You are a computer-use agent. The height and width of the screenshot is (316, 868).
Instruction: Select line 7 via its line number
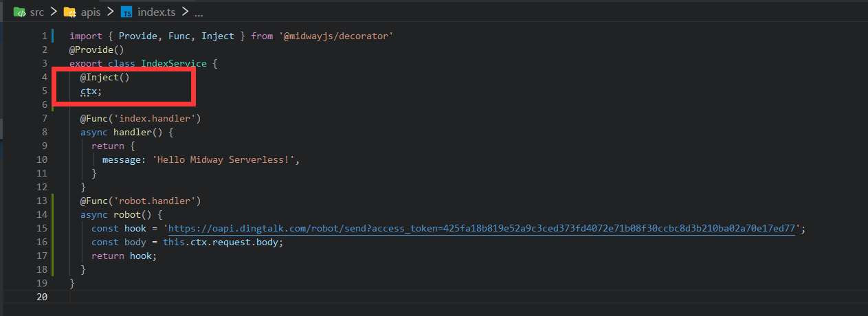(x=44, y=118)
